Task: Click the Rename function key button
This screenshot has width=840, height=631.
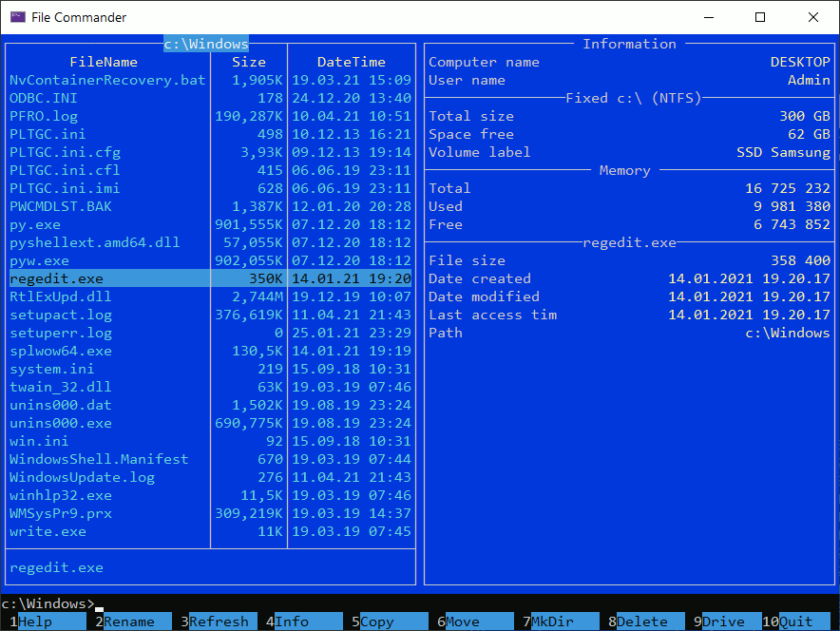Action: (x=133, y=621)
